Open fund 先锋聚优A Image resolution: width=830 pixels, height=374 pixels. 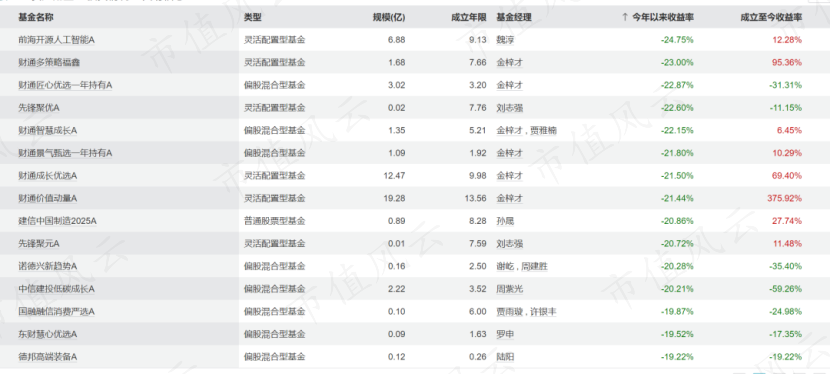pos(39,108)
